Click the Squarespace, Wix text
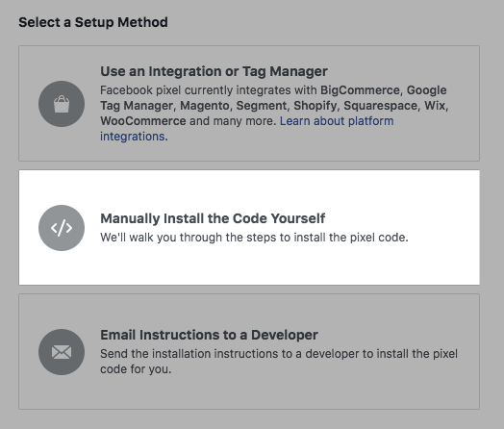Screen dimensions: 504x429 click(396, 106)
